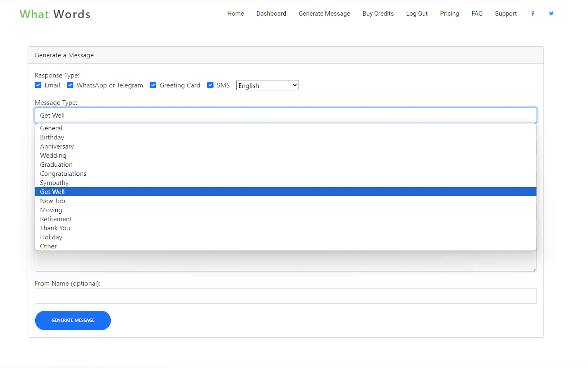Toggle the WhatsApp or Telegram checkbox
The image size is (588, 368).
pyautogui.click(x=70, y=85)
